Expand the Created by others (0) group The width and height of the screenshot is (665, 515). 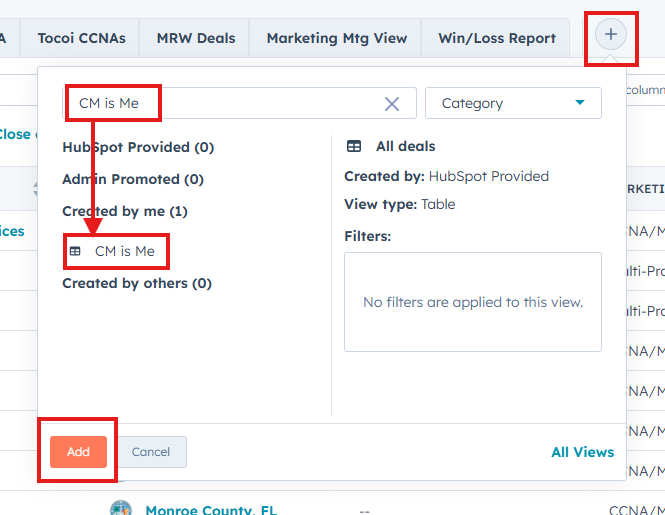coord(136,283)
